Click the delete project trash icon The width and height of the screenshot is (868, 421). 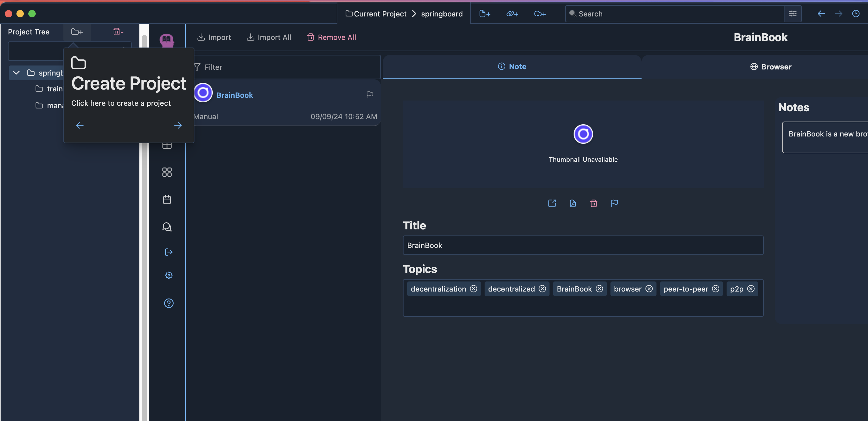click(118, 32)
